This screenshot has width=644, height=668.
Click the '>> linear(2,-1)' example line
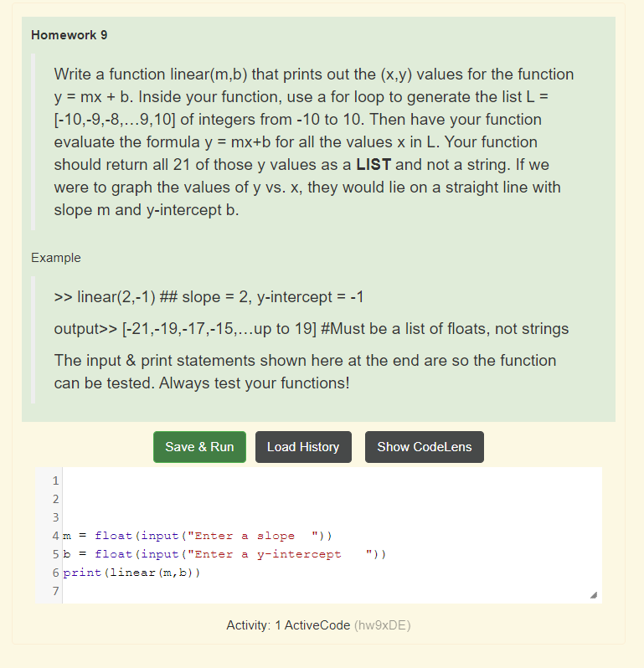(209, 297)
